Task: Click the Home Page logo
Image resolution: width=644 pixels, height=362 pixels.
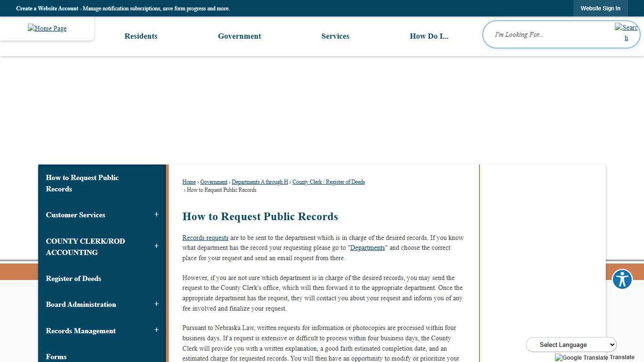Action: 47,28
